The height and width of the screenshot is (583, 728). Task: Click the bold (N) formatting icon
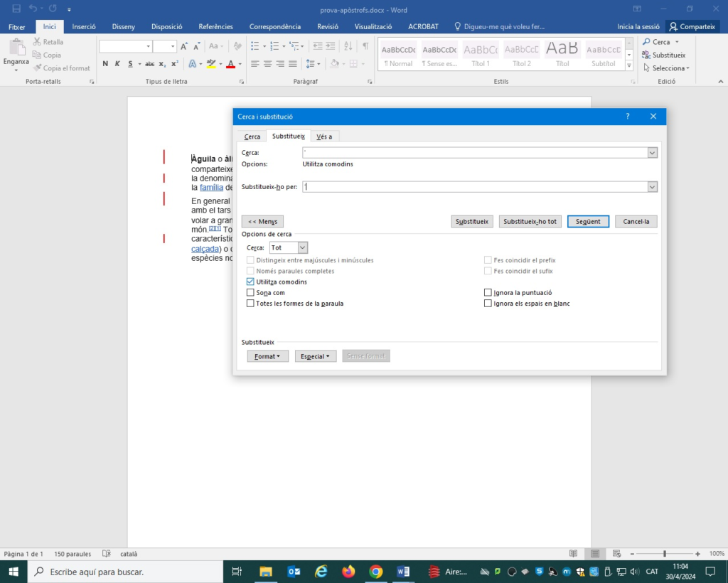(105, 64)
